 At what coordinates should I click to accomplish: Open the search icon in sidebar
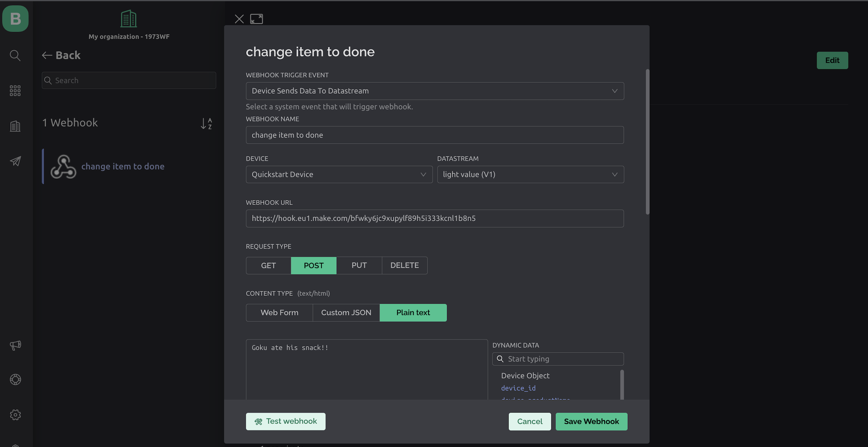tap(15, 55)
